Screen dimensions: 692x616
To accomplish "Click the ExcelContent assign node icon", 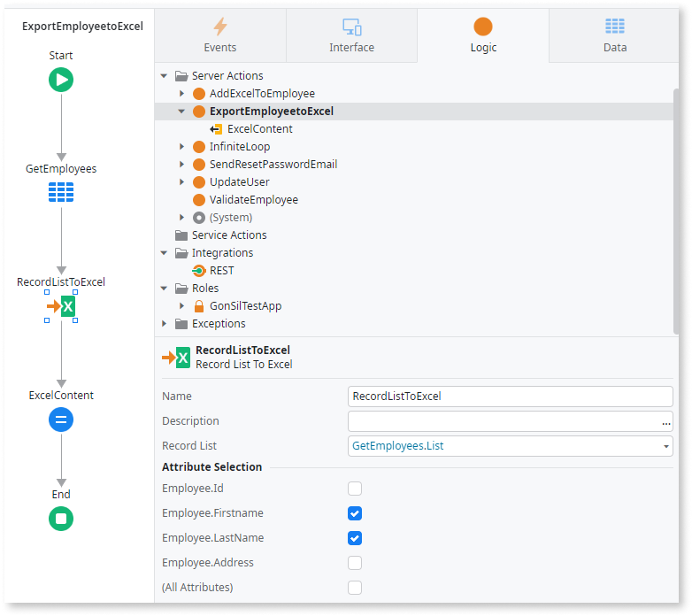I will (61, 420).
